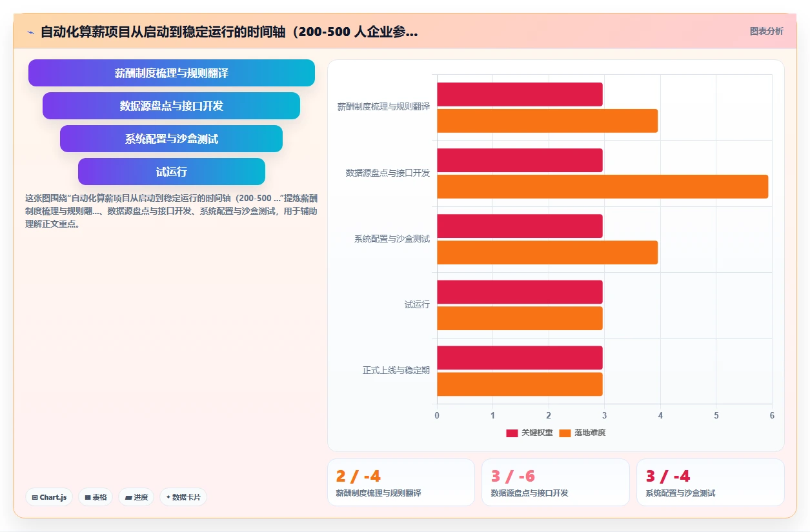Click the 表格 tag
The width and height of the screenshot is (810, 532).
tap(96, 497)
